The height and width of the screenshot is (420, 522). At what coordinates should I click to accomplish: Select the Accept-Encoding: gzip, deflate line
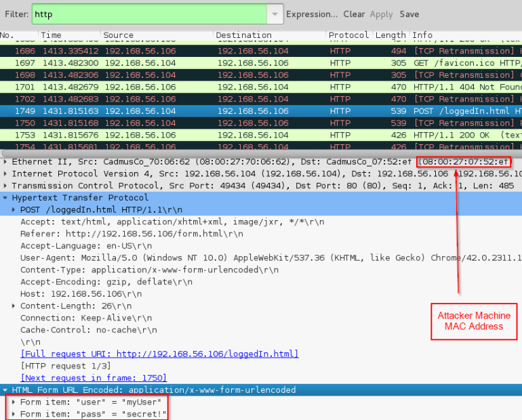point(106,282)
